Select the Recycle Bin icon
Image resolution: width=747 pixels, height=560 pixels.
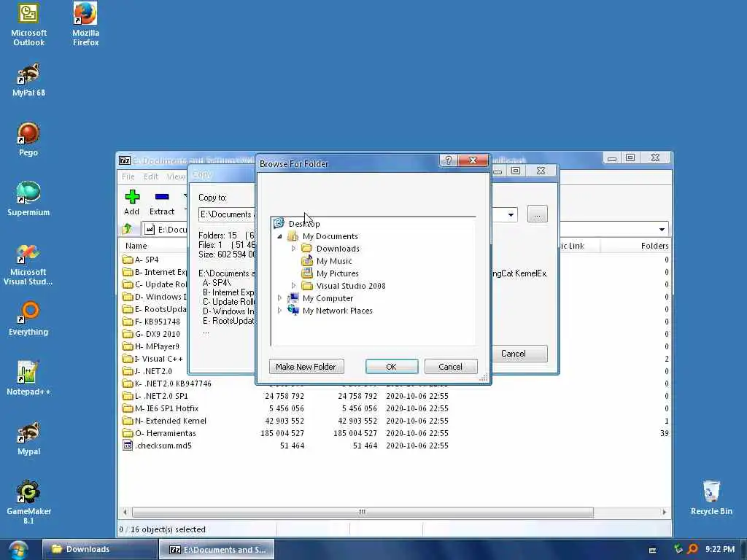coord(711,498)
